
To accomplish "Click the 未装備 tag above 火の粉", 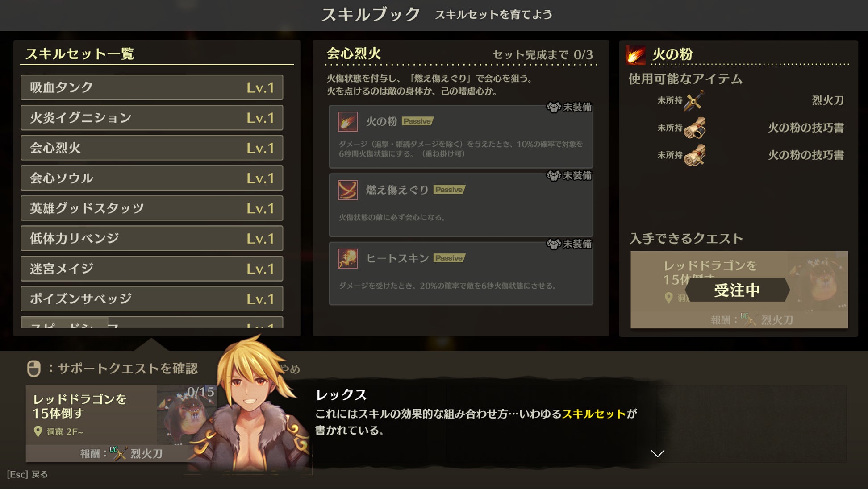I will click(569, 108).
